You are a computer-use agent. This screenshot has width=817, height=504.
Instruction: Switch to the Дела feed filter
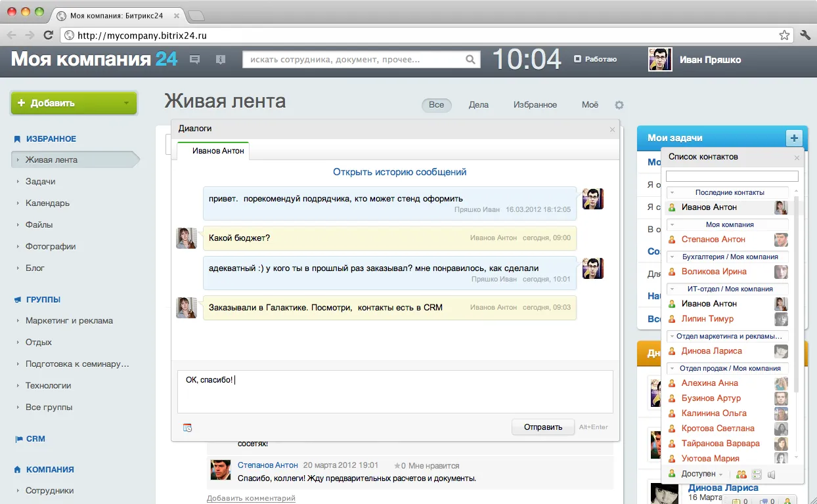(478, 105)
